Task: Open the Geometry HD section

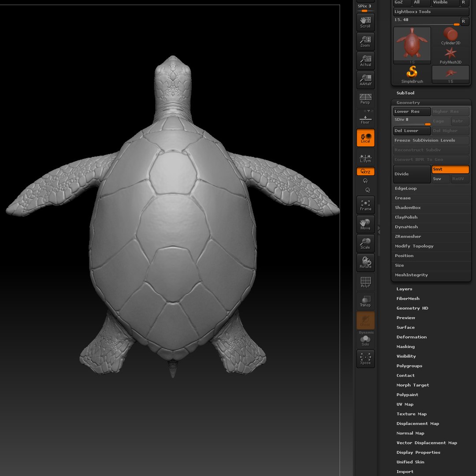Action: pyautogui.click(x=412, y=308)
